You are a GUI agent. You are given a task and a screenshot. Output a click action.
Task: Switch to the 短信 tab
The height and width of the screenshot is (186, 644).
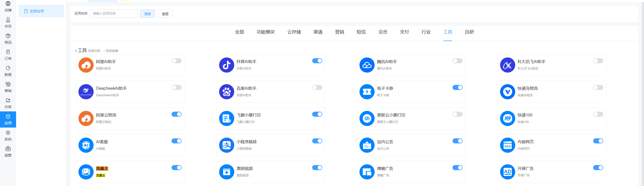coord(361,32)
